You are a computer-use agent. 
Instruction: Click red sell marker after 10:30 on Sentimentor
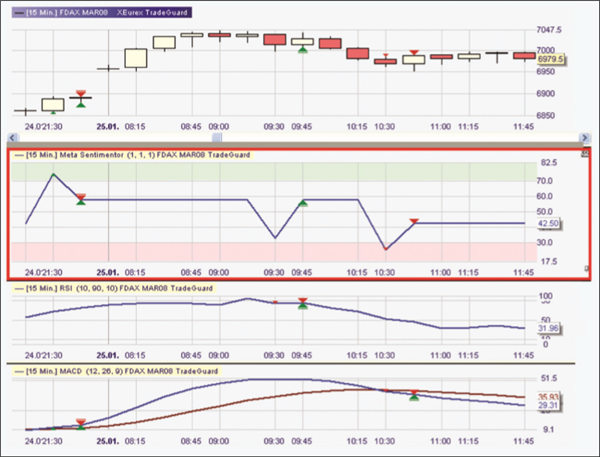point(414,221)
